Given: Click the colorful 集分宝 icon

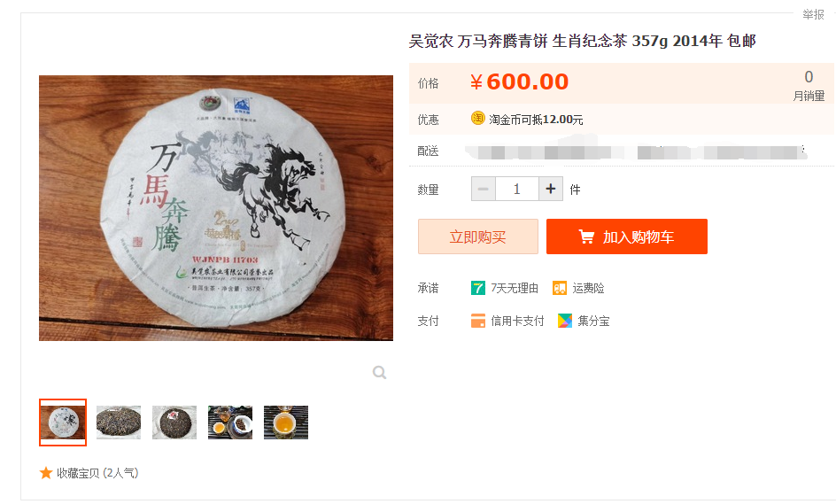Looking at the screenshot, I should tap(565, 321).
